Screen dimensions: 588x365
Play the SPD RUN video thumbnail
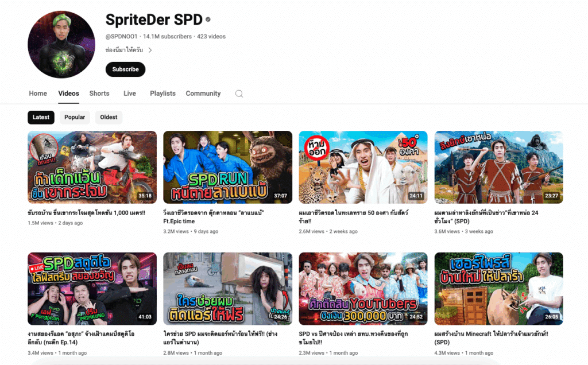(227, 167)
